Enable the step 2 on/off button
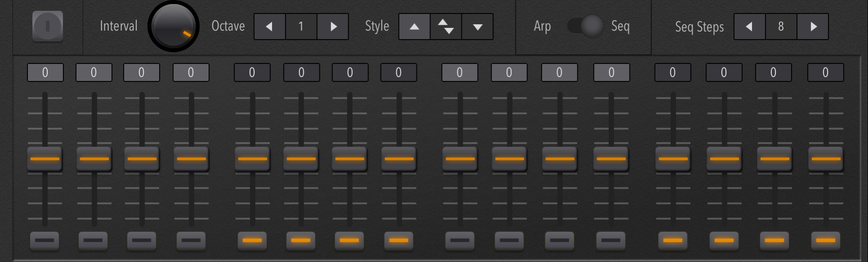Viewport: 868px width, 262px height. coord(93,240)
